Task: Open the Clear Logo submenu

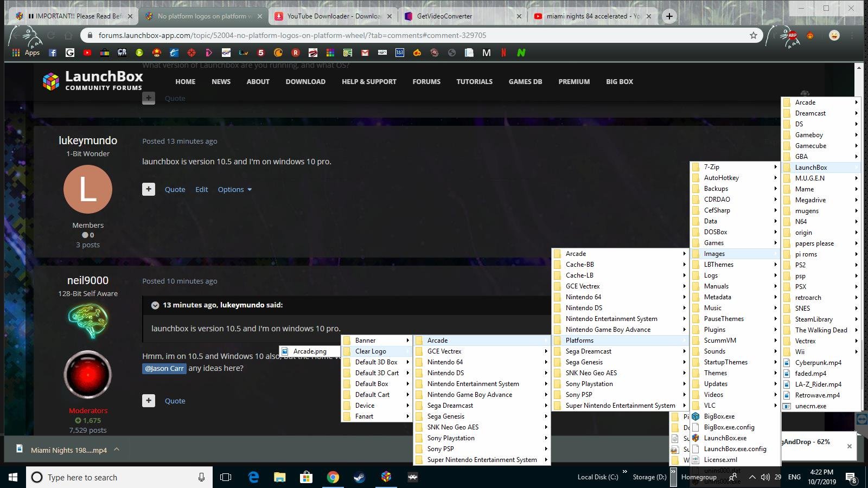Action: pos(376,351)
